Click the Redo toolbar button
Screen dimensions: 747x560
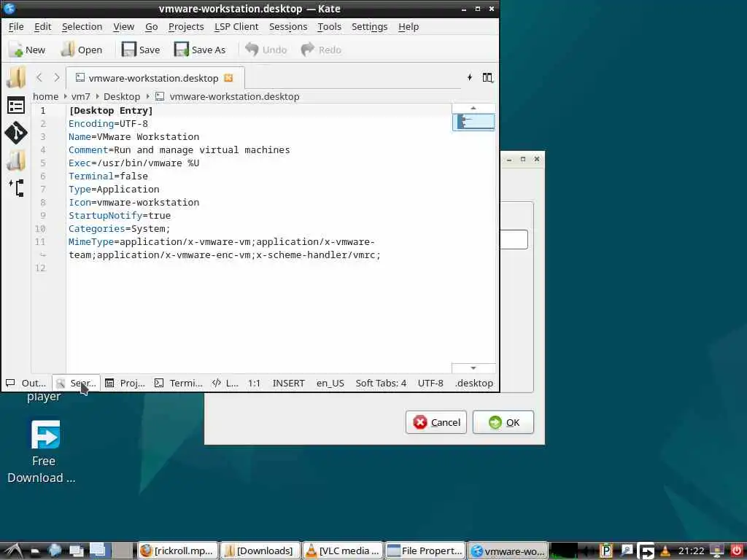pos(321,50)
